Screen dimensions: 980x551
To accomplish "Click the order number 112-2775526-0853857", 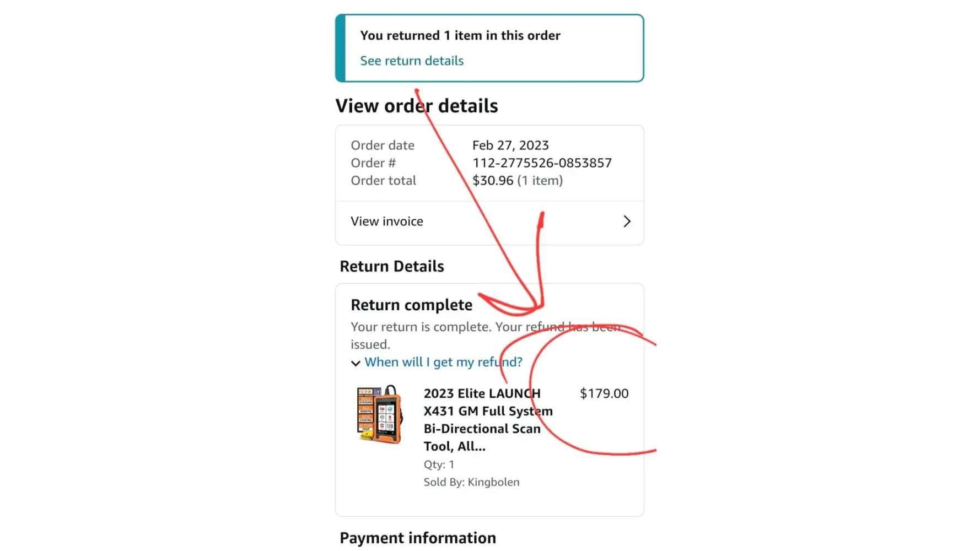I will coord(542,163).
